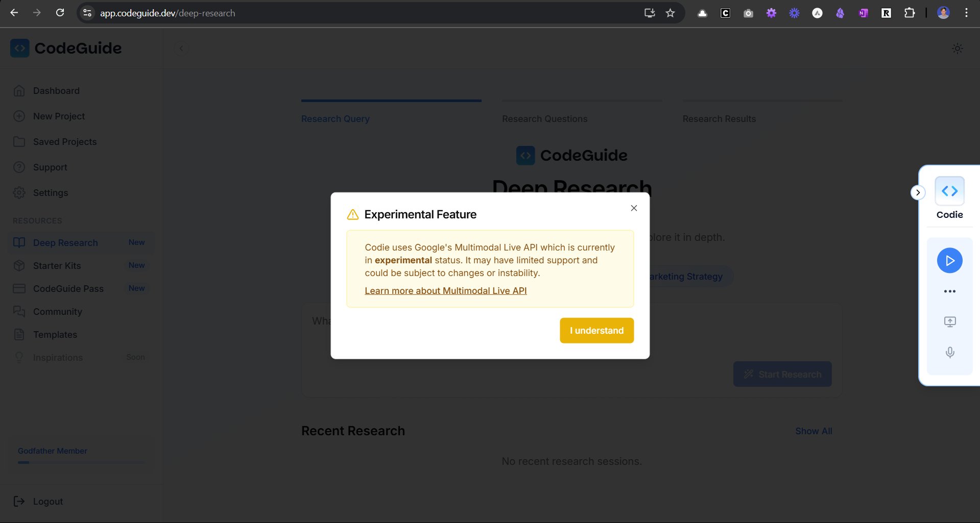The width and height of the screenshot is (980, 523).
Task: Click the Godfather Member label
Action: pos(53,451)
